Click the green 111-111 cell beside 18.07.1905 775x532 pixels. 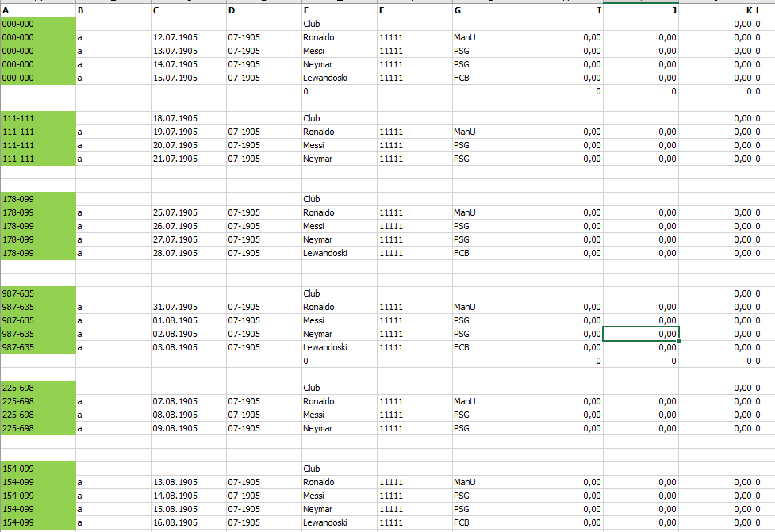(38, 118)
